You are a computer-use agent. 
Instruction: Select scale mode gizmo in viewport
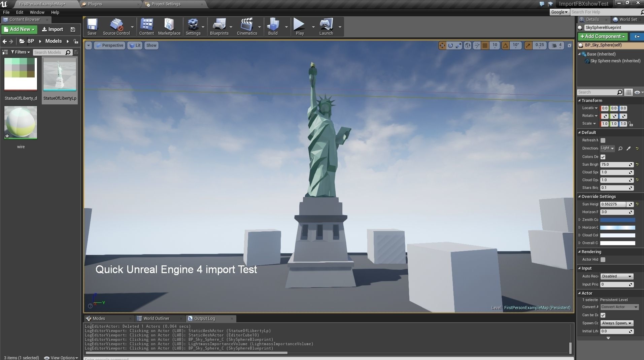point(459,45)
